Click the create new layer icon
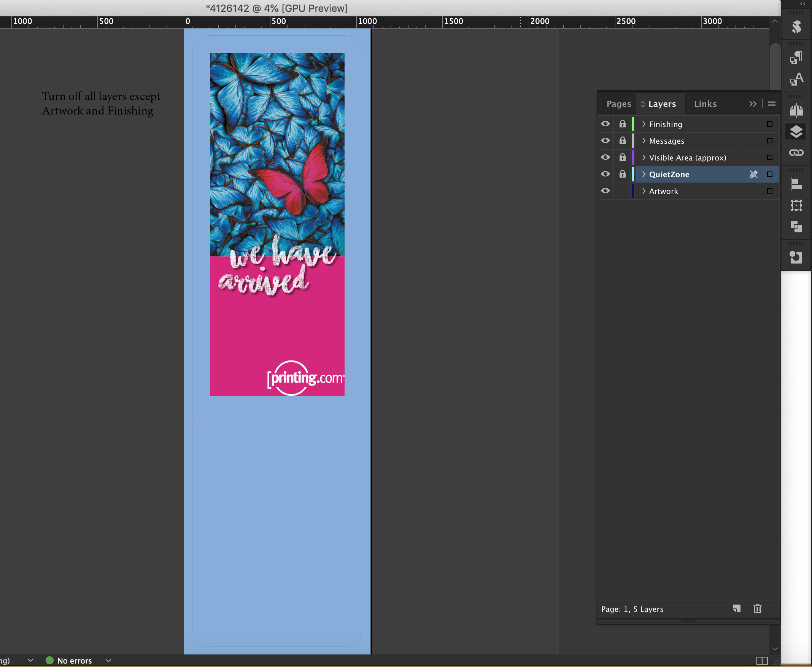 [x=736, y=608]
